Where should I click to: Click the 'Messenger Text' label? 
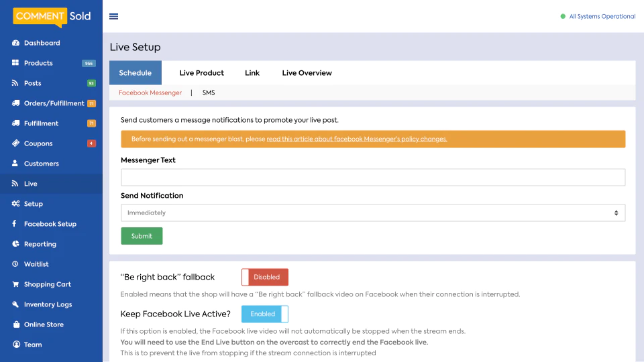pyautogui.click(x=148, y=160)
